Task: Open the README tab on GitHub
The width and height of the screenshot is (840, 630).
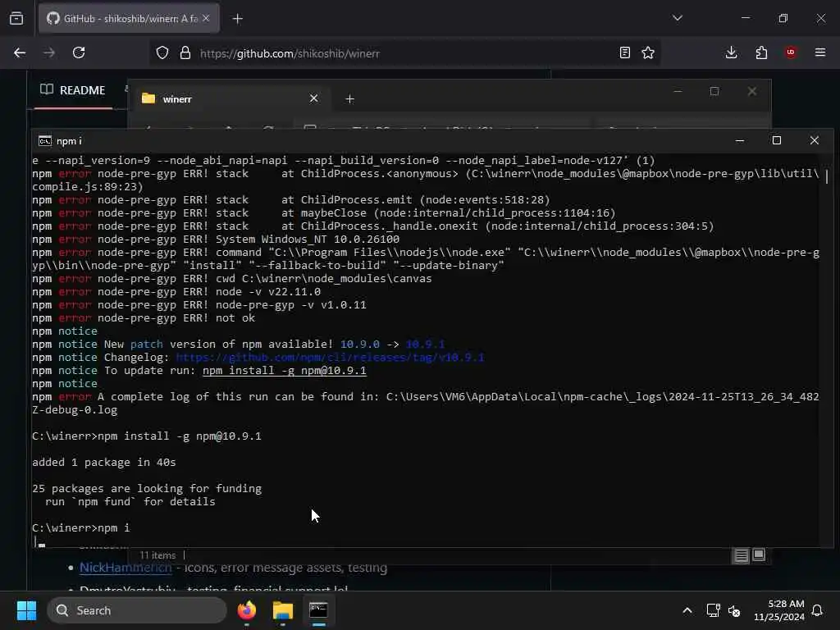Action: click(73, 90)
